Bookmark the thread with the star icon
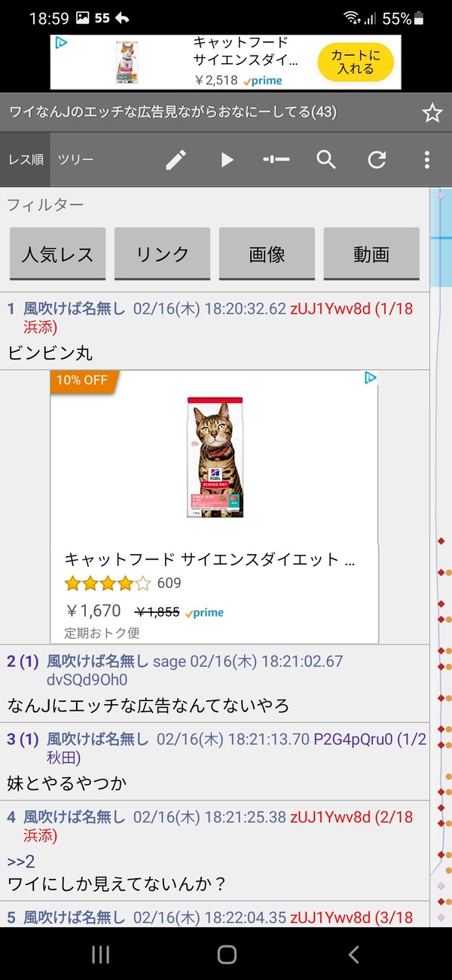Screen dimensions: 452x980 (432, 113)
